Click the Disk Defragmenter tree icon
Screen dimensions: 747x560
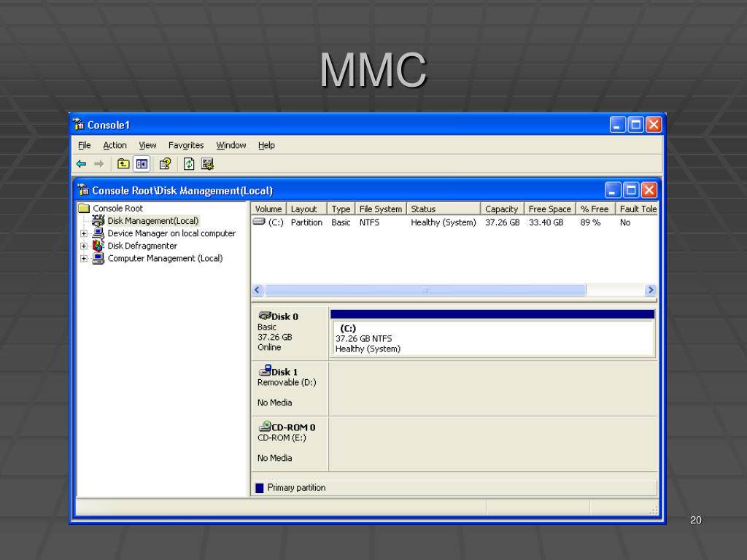(x=98, y=245)
